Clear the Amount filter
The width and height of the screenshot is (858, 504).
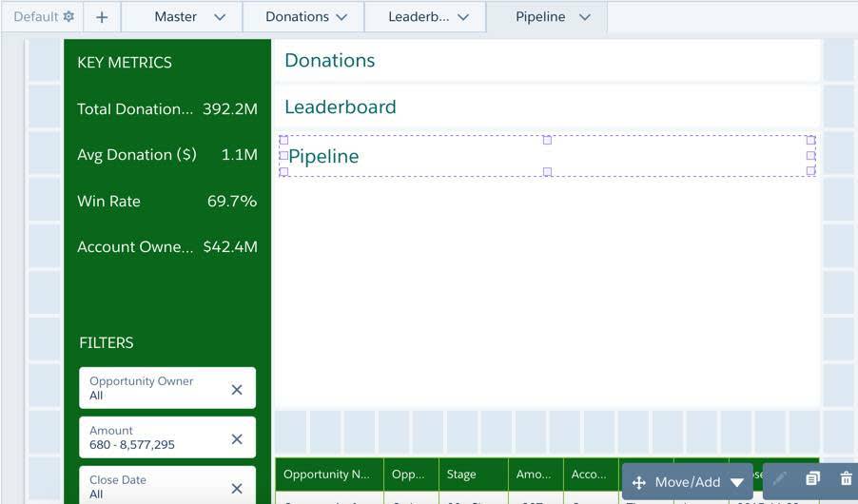tap(237, 439)
